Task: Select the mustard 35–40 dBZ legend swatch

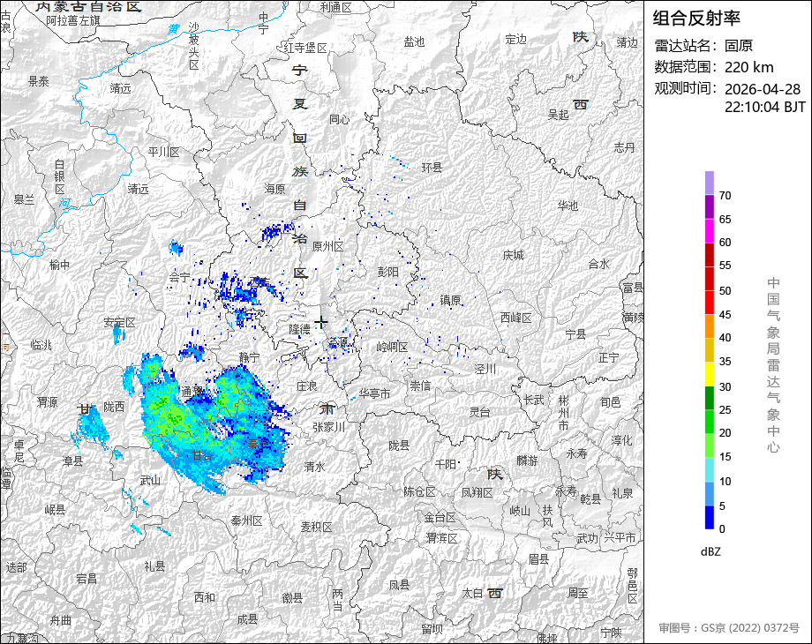Action: click(x=710, y=350)
